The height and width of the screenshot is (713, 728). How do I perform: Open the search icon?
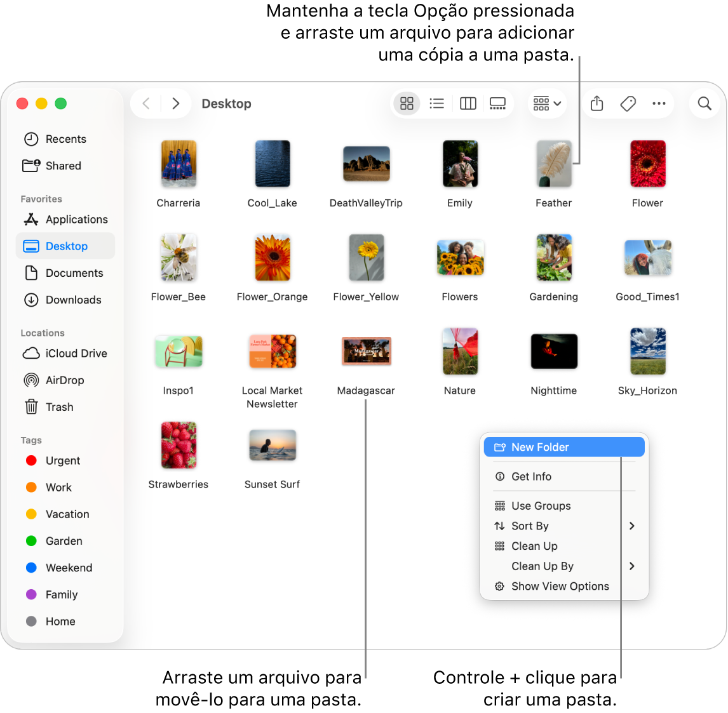(x=704, y=103)
